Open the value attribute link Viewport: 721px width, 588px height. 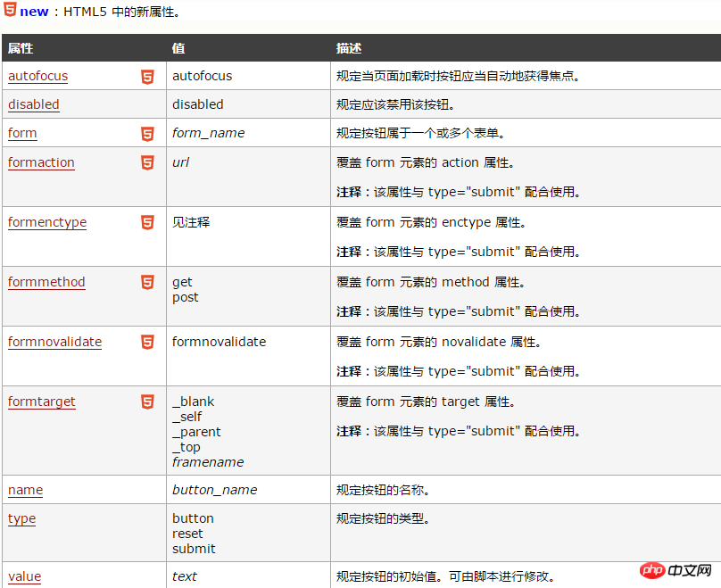pos(24,576)
